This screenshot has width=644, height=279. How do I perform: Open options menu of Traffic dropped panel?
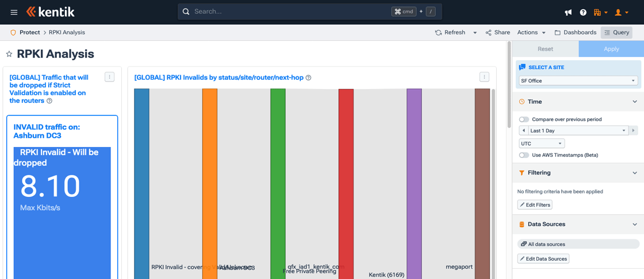(x=109, y=77)
